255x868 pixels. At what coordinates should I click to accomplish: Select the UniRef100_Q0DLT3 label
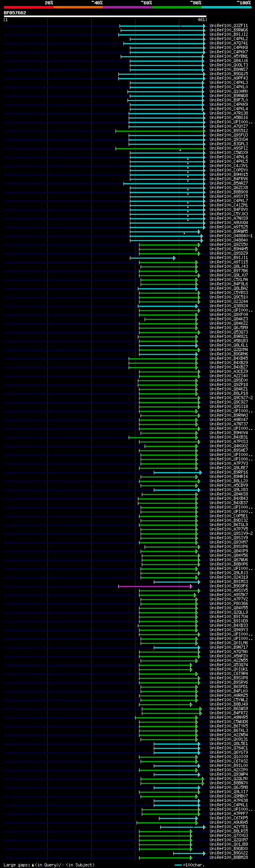[229, 65]
